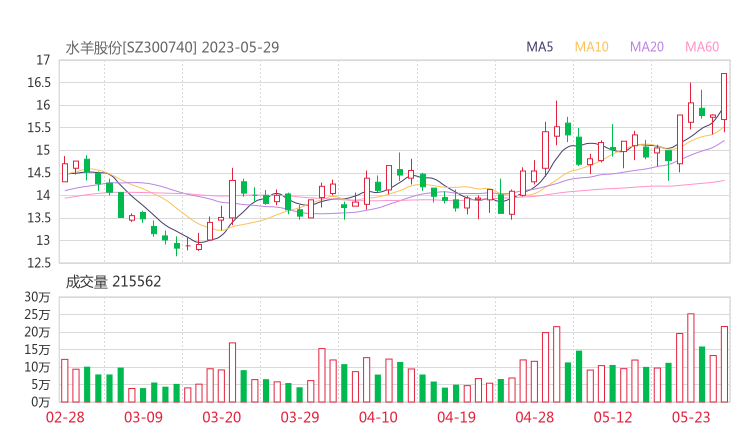
Task: Click the 05-12 date axis label
Action: tap(613, 417)
